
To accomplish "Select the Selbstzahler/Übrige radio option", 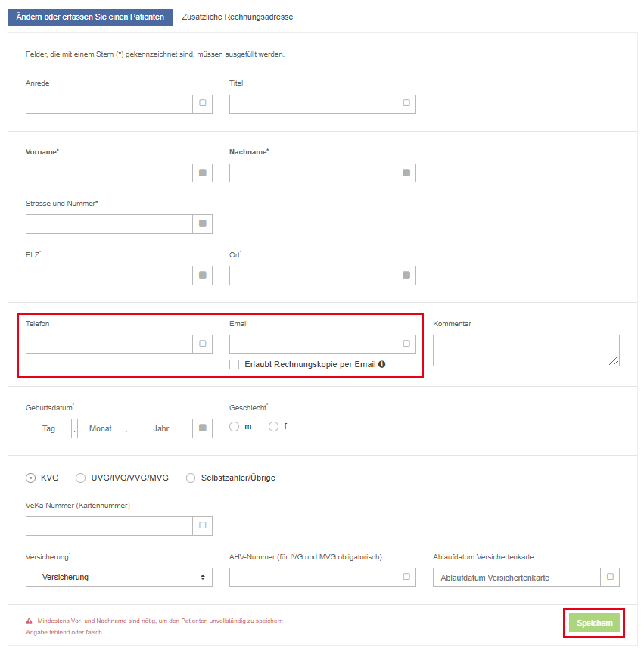I will (x=191, y=478).
